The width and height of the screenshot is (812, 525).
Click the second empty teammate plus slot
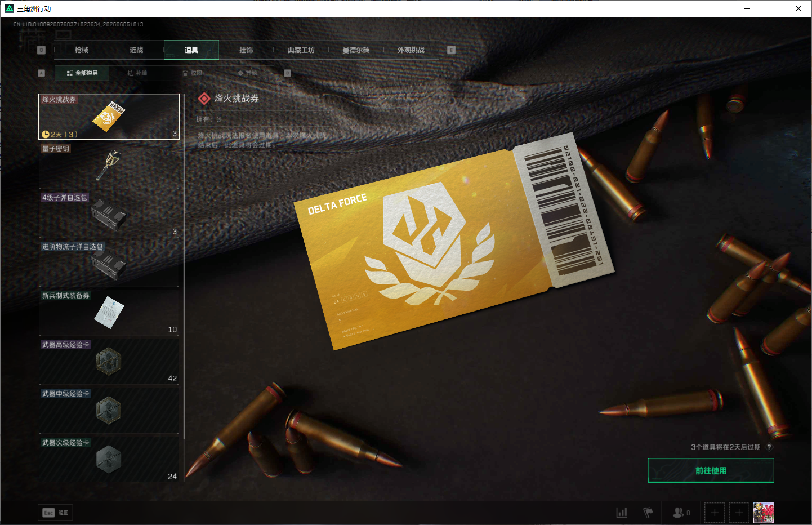point(739,513)
